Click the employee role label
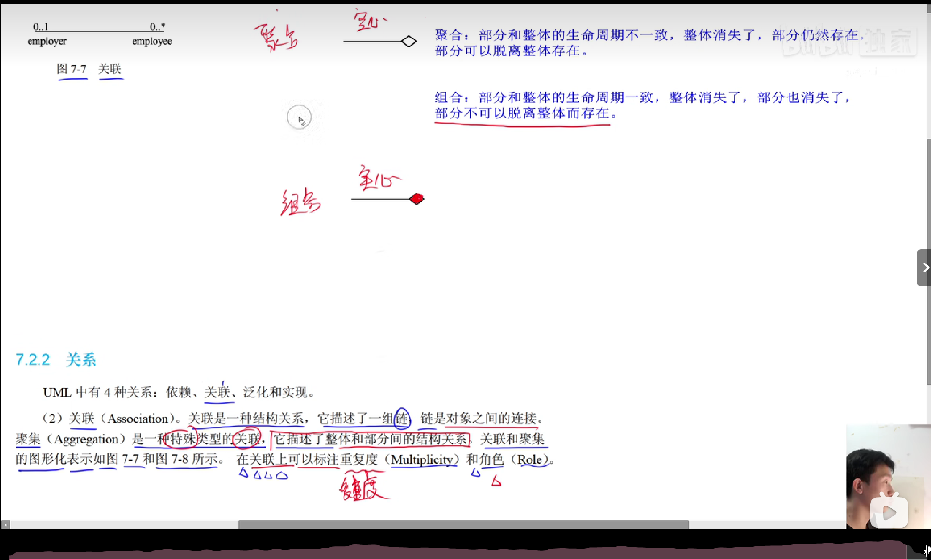Image resolution: width=931 pixels, height=560 pixels. coord(152,41)
